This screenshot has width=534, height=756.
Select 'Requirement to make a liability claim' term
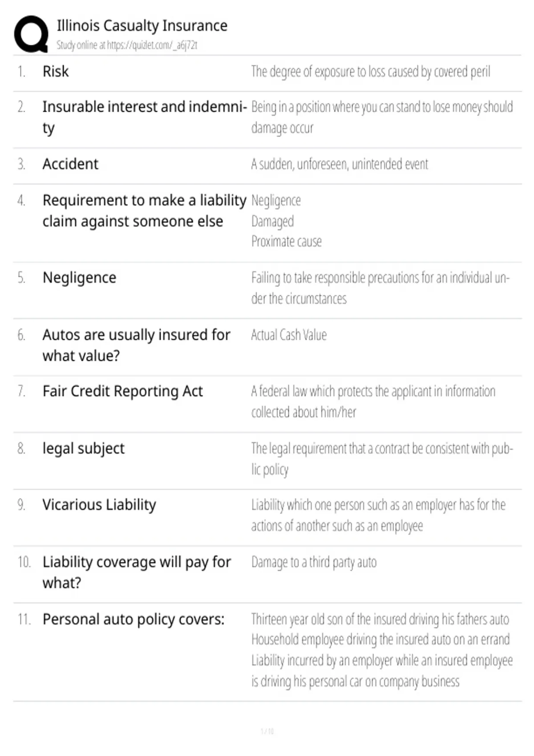[144, 211]
